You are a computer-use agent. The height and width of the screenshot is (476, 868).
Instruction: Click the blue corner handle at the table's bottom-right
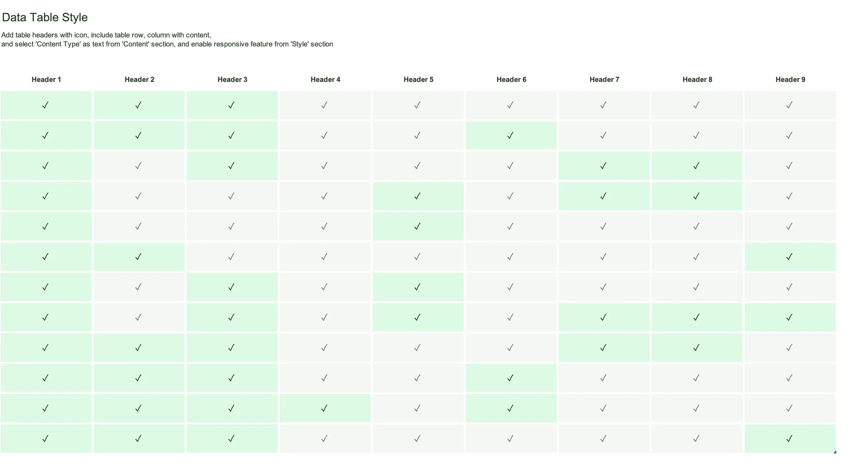pos(835,452)
